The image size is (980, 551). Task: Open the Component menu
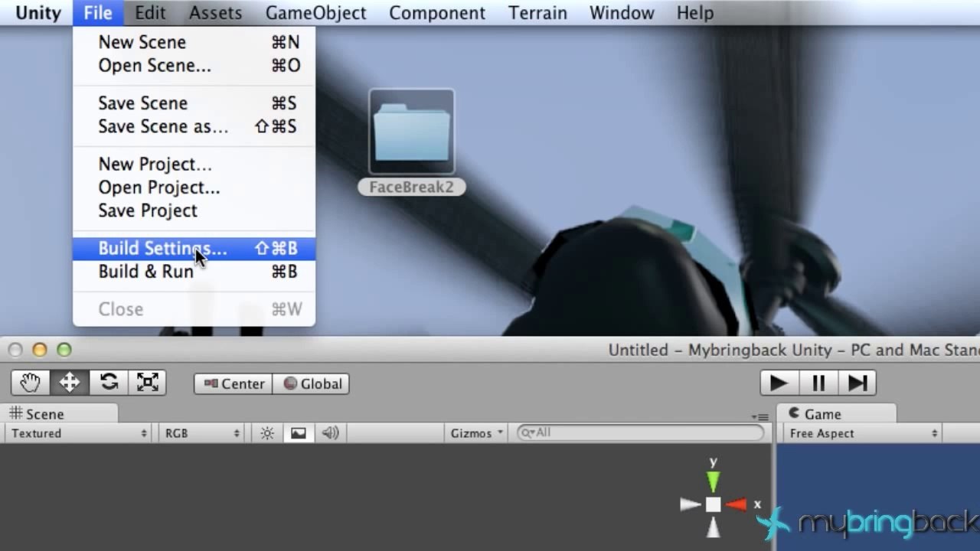[436, 13]
